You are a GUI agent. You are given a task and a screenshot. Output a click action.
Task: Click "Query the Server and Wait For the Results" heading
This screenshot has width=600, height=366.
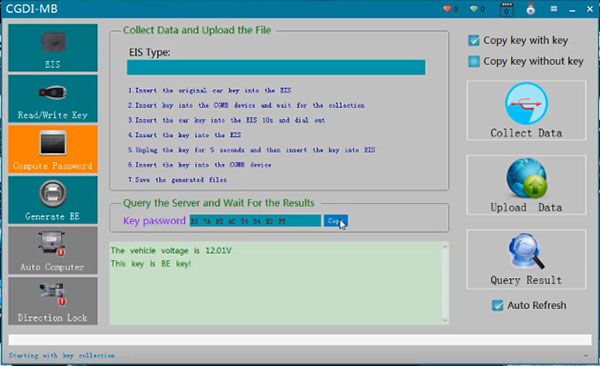pos(219,203)
